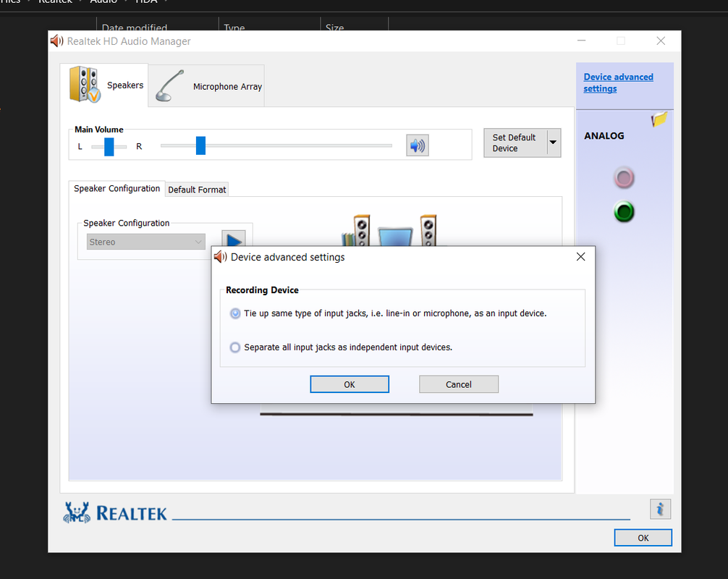Open the Stereo speaker configuration dropdown
Screen dimensions: 728x579
(x=145, y=242)
